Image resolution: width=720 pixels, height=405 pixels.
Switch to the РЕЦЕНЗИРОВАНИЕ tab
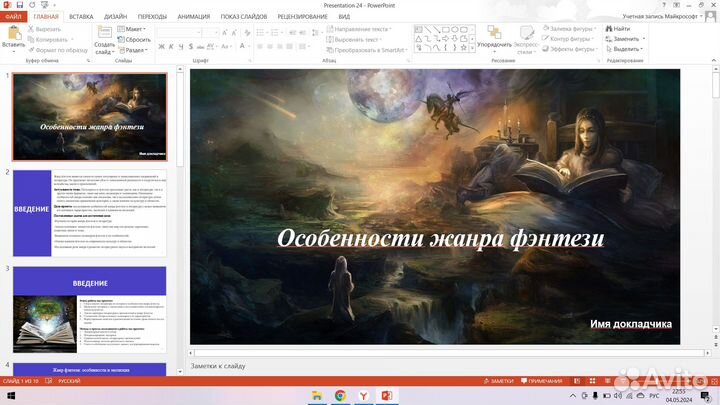coord(303,17)
